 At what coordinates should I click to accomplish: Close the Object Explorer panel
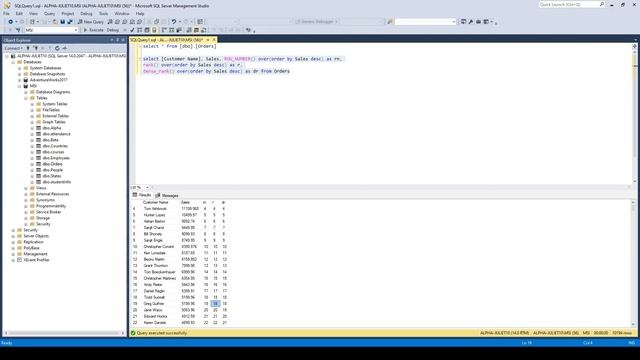tap(123, 40)
